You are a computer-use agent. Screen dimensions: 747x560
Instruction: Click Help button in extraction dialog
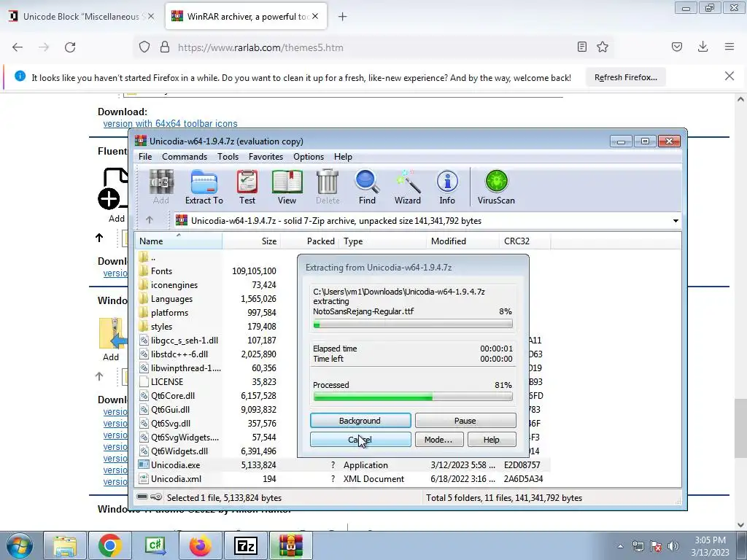pyautogui.click(x=492, y=440)
